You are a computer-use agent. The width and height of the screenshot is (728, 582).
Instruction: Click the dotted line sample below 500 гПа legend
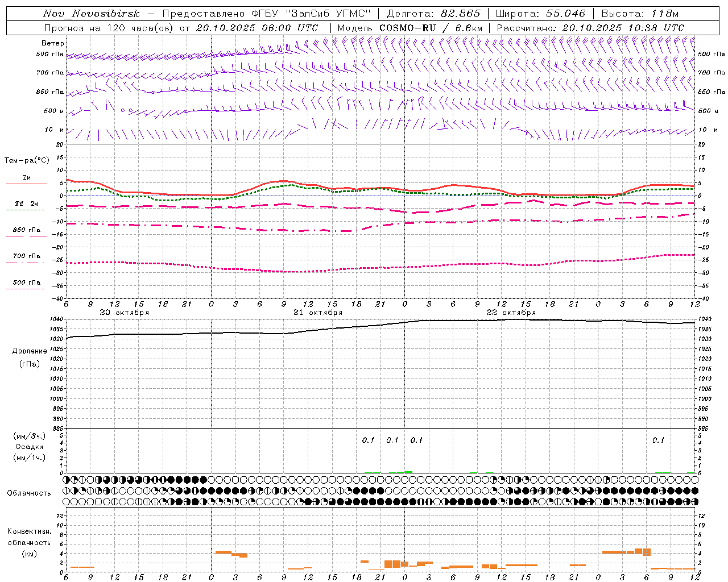pos(26,289)
